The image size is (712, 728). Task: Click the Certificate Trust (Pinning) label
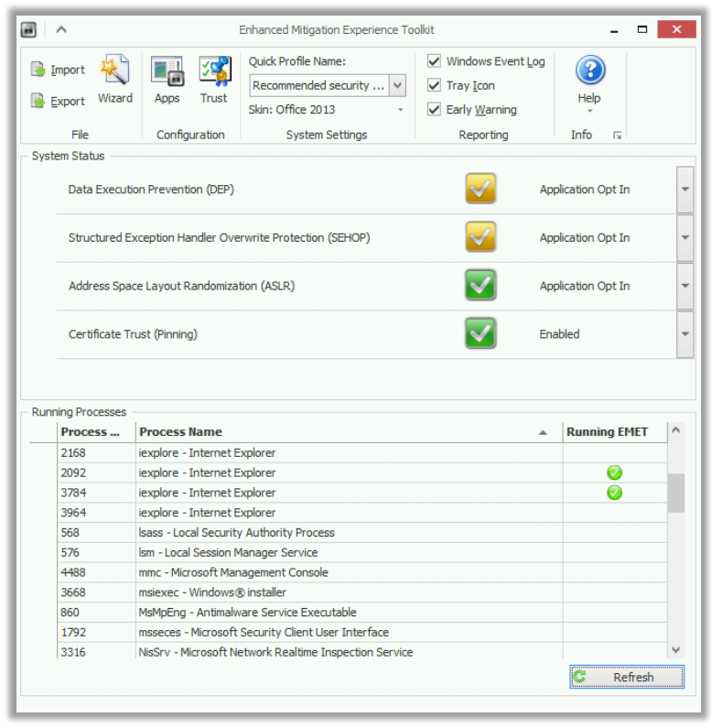pos(133,334)
